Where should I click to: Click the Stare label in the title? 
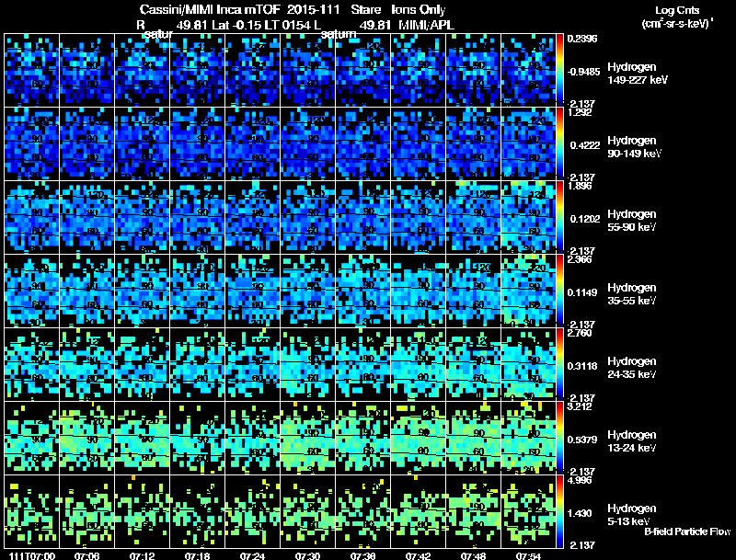tap(365, 10)
